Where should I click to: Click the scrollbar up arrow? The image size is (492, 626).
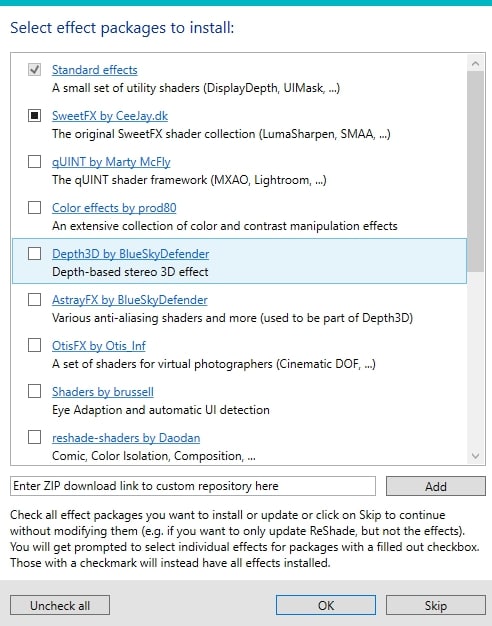(x=475, y=63)
